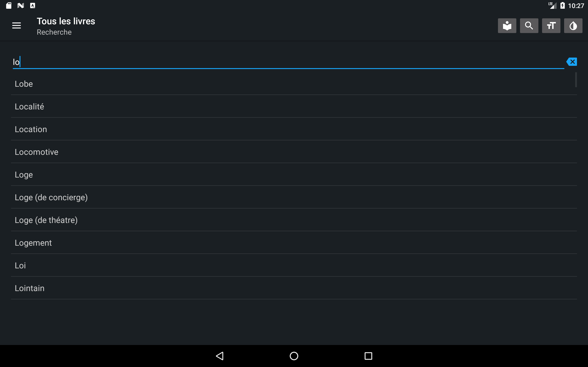The image size is (588, 367).
Task: Clear the search field text
Action: coord(571,62)
